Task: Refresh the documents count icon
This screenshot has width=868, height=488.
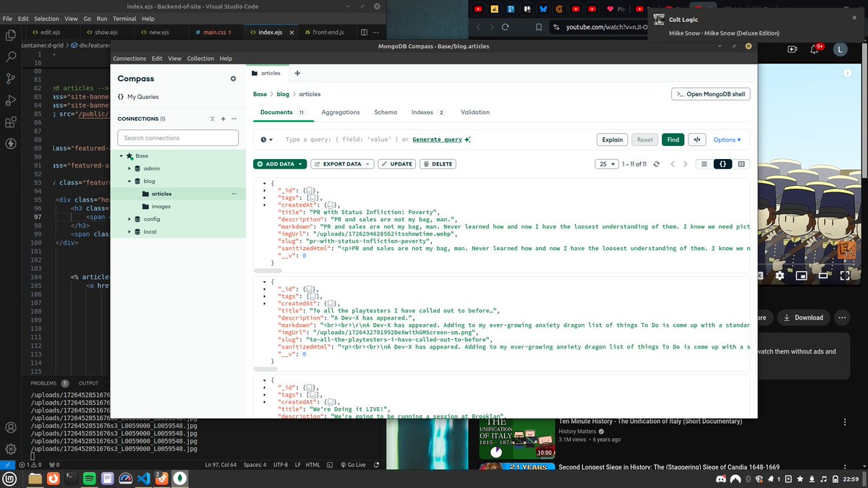Action: coord(656,164)
